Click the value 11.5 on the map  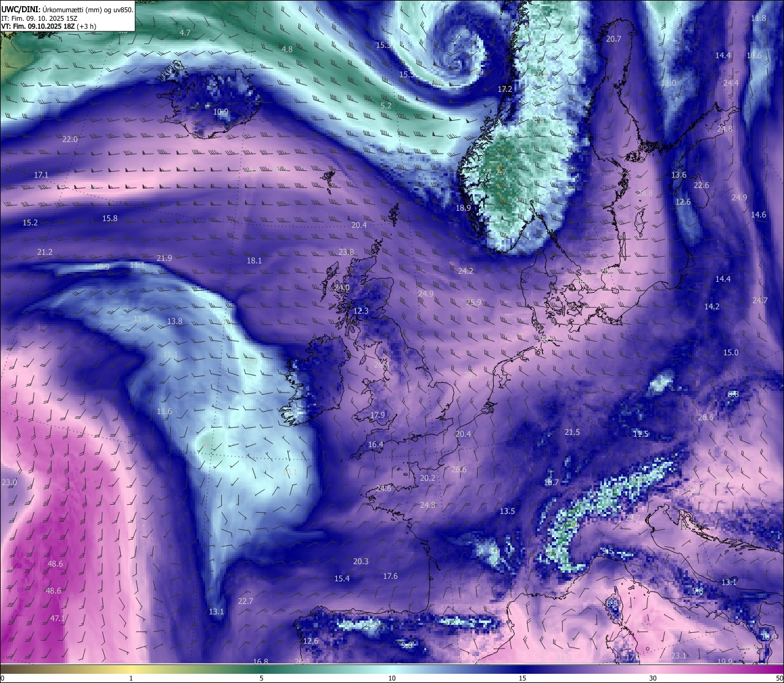click(x=641, y=434)
